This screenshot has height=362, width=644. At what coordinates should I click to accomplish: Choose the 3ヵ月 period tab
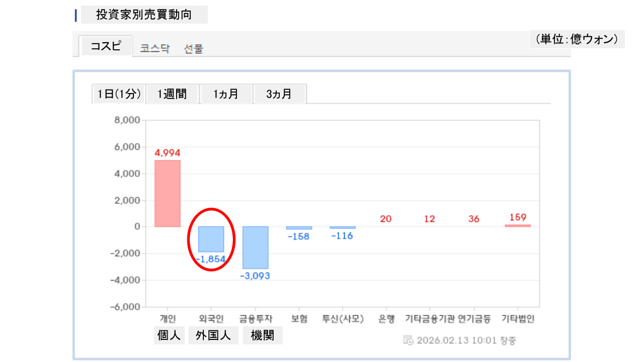[279, 94]
